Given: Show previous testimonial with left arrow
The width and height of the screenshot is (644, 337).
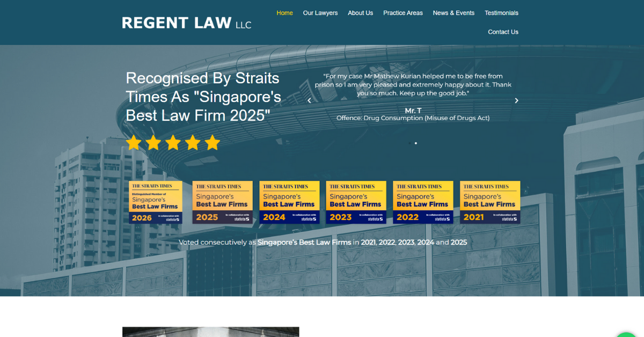Looking at the screenshot, I should pos(309,100).
